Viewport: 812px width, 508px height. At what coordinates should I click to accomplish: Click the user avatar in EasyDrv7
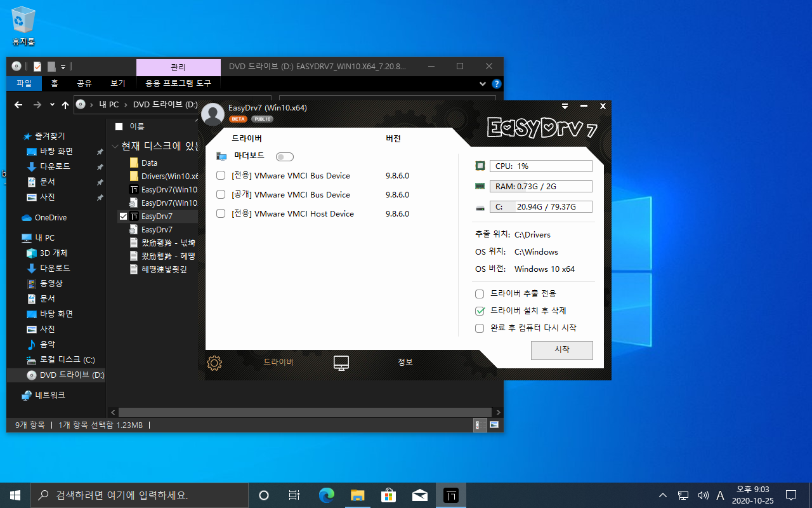[213, 114]
